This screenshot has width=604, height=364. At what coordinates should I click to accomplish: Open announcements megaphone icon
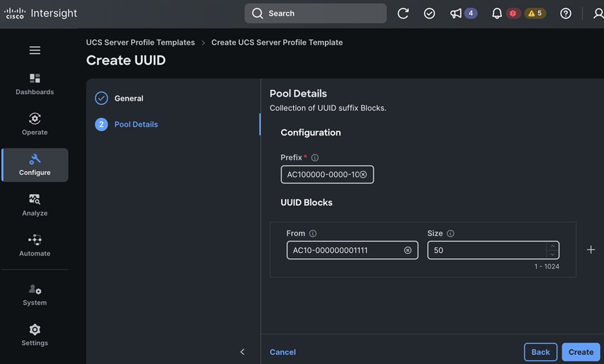point(455,14)
